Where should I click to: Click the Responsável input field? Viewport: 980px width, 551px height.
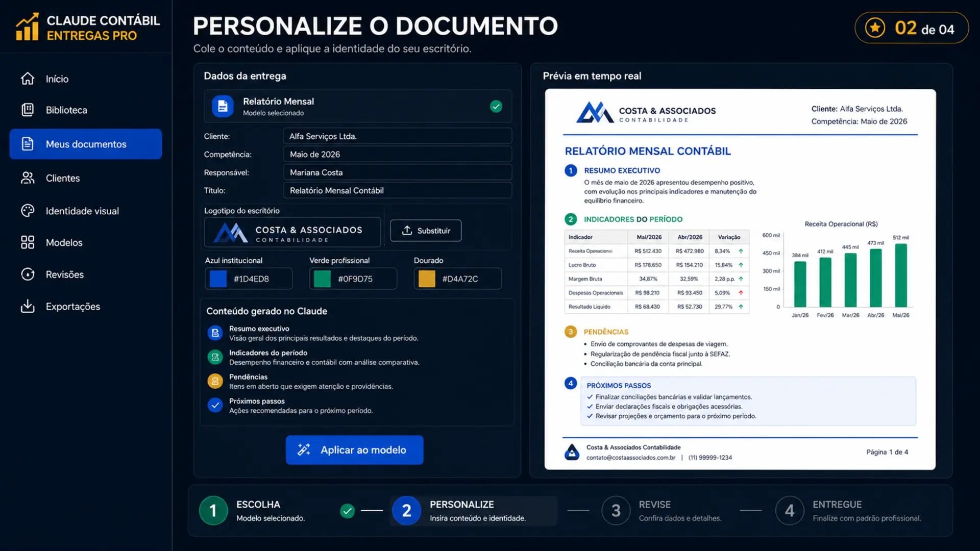pos(398,172)
